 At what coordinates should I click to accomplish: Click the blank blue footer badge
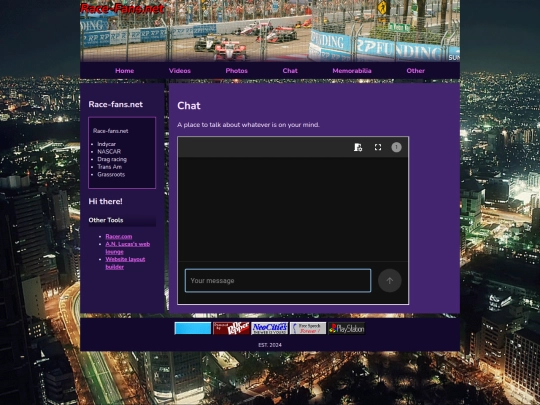coord(193,328)
